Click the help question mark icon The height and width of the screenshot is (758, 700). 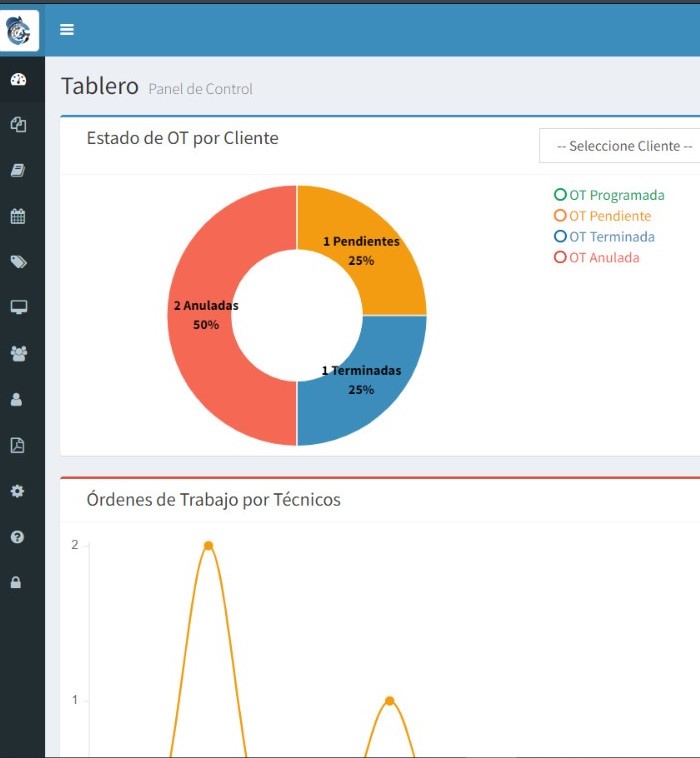17,537
